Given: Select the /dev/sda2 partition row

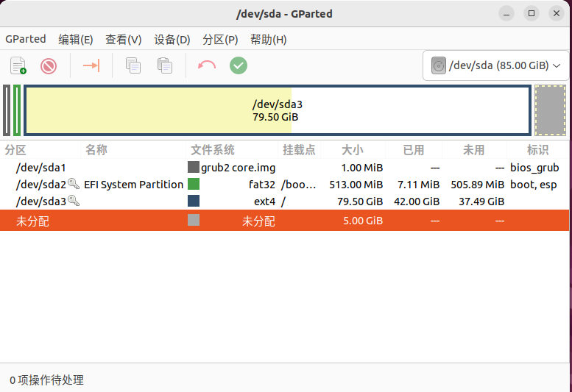Looking at the screenshot, I should tap(285, 185).
